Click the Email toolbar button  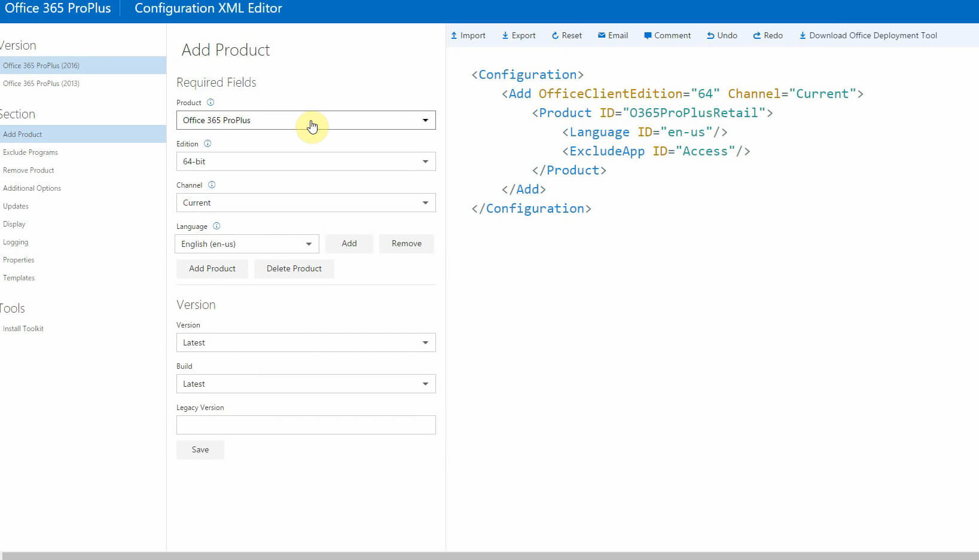click(612, 35)
